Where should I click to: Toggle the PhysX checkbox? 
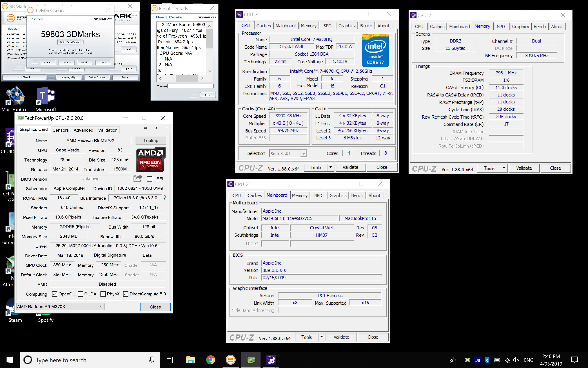[x=103, y=294]
